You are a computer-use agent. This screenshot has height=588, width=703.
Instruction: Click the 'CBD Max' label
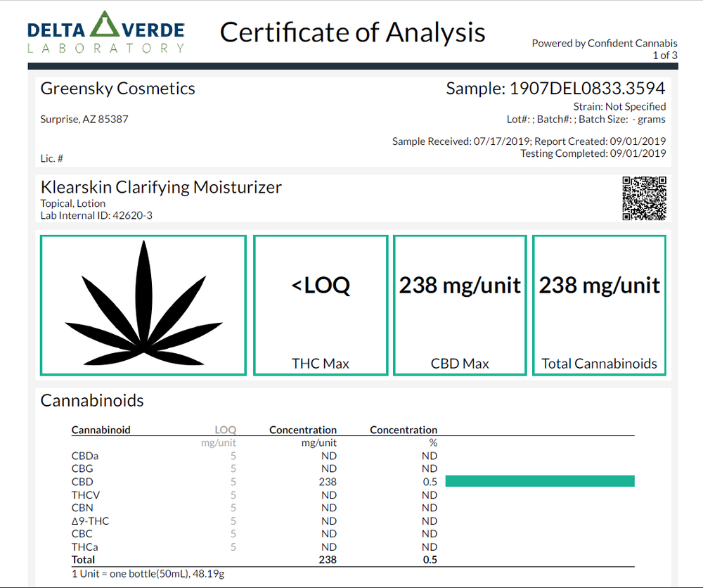click(x=460, y=364)
